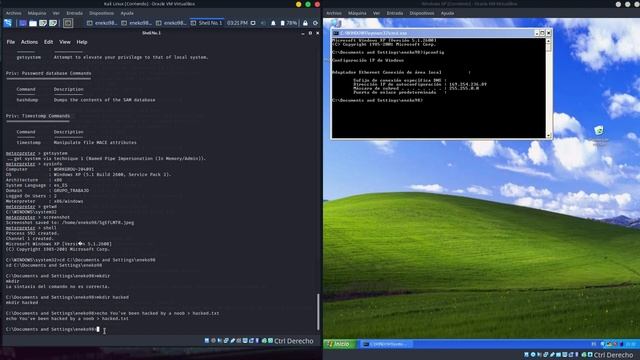Open Dispositivos menu in Kali Linux VM window
Viewport: 640px width, 360px height.
(x=102, y=13)
